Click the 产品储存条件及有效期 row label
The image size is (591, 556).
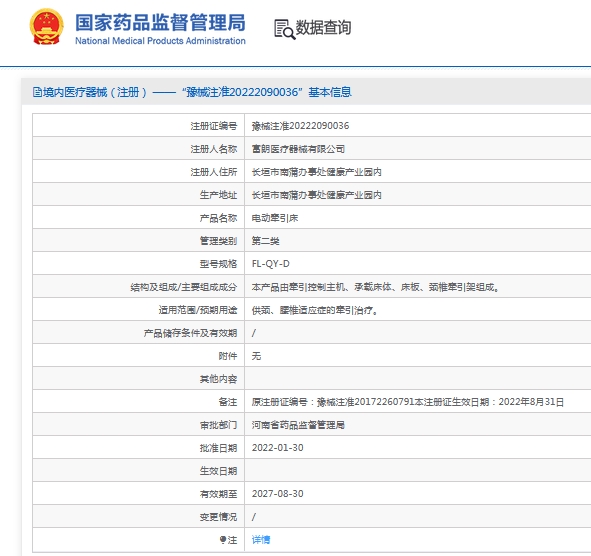tap(190, 333)
